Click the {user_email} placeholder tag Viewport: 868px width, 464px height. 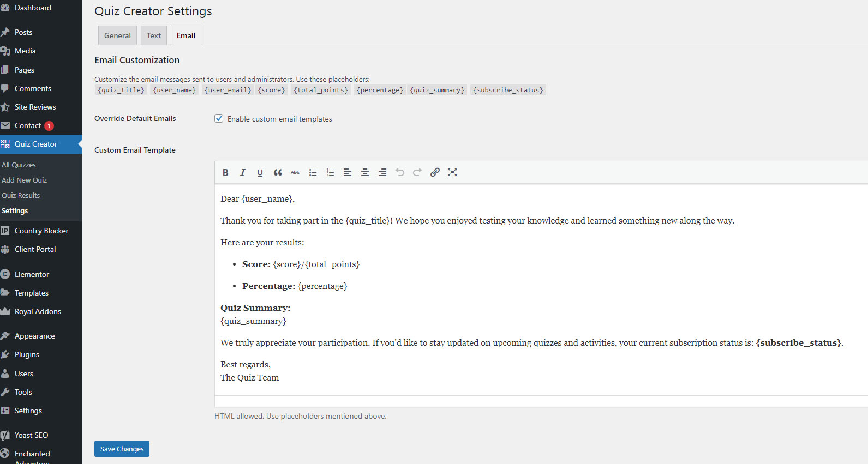(228, 90)
